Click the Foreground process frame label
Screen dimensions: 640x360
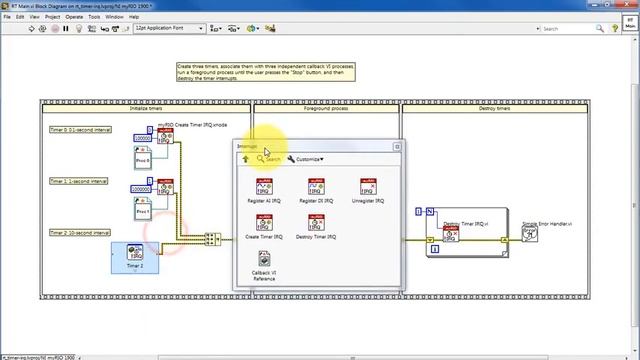click(x=326, y=109)
